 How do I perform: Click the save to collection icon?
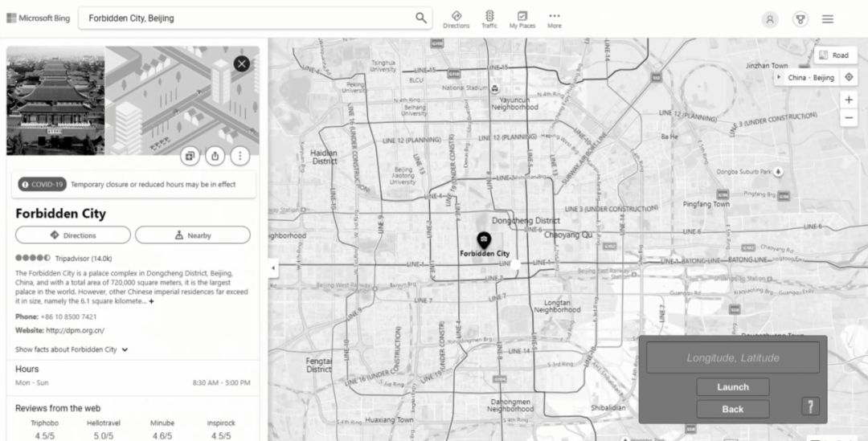[x=190, y=156]
